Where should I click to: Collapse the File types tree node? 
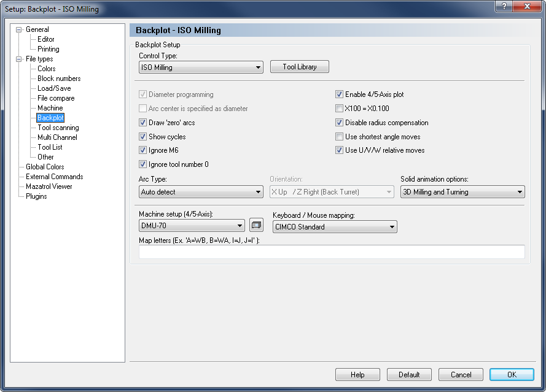click(x=19, y=59)
